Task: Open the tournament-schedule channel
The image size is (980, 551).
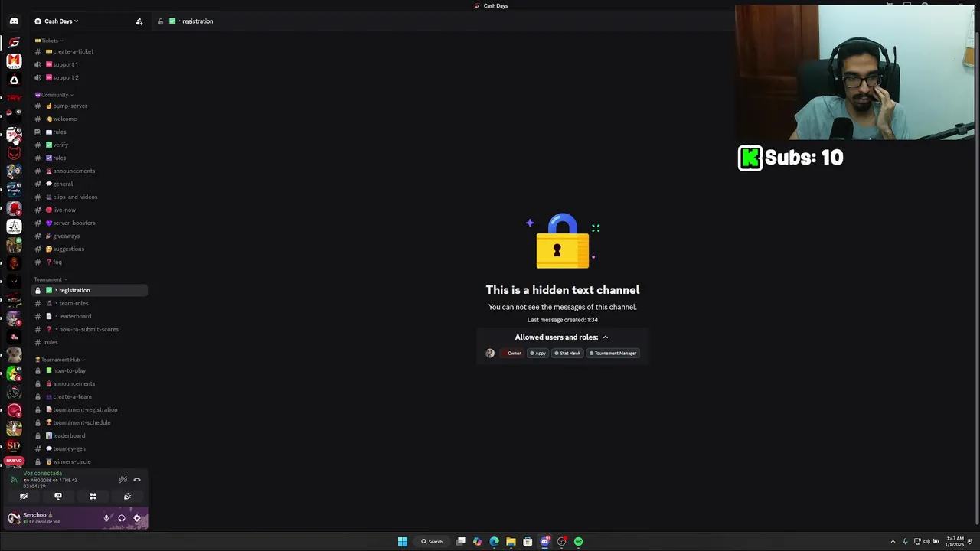Action: point(90,422)
